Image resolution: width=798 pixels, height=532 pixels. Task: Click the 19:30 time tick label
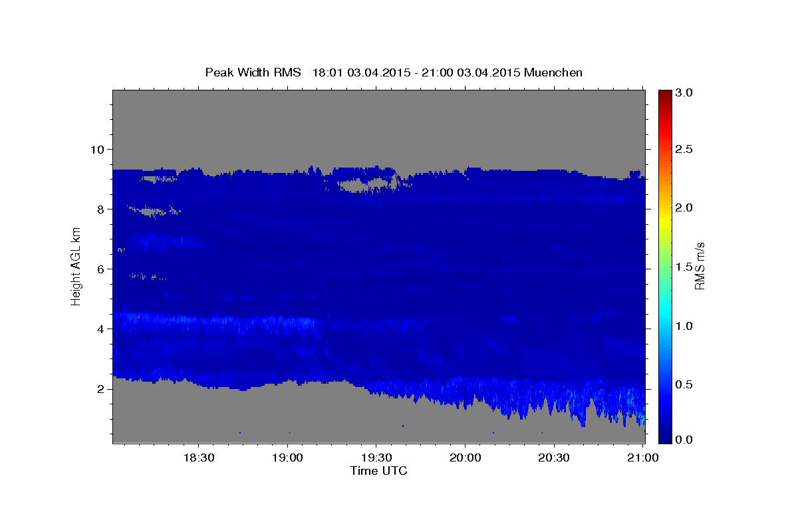point(376,458)
